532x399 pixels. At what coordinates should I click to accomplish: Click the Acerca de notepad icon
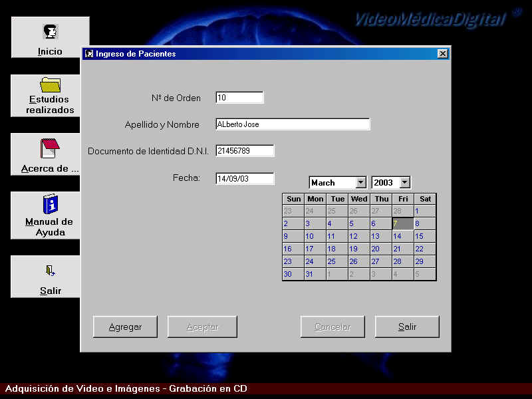click(50, 148)
